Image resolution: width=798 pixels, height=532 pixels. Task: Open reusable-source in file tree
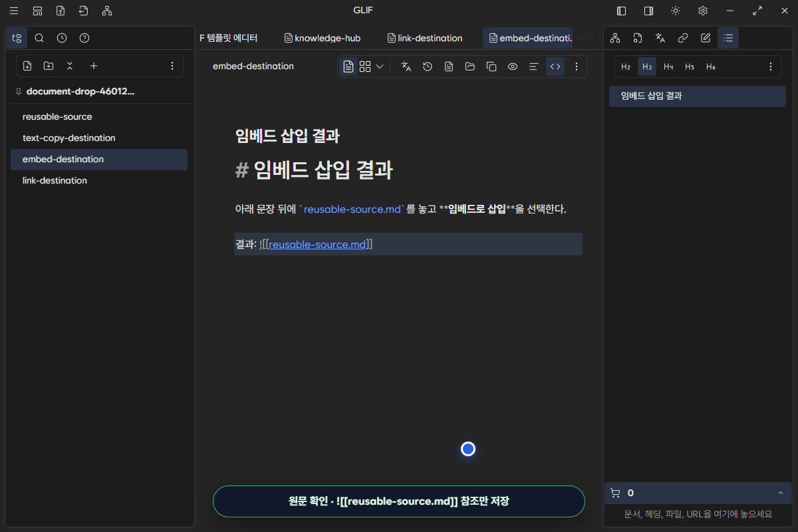(x=99, y=116)
